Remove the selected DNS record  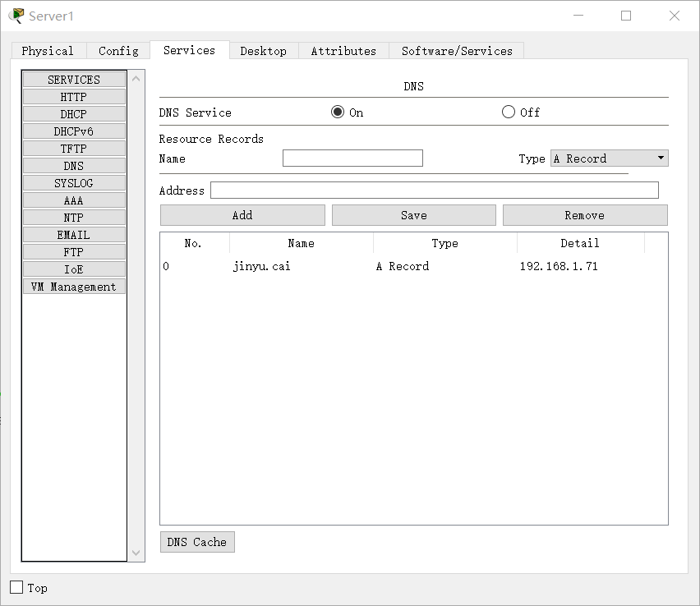click(x=584, y=215)
